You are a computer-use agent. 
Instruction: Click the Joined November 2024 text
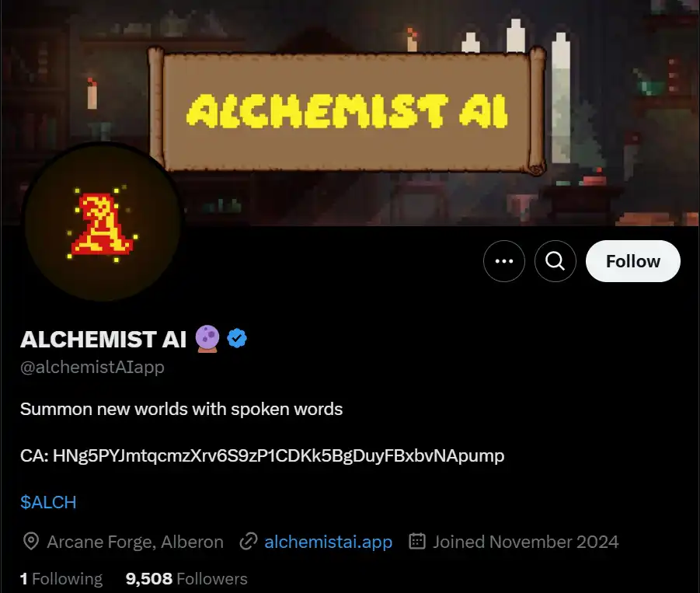point(525,542)
